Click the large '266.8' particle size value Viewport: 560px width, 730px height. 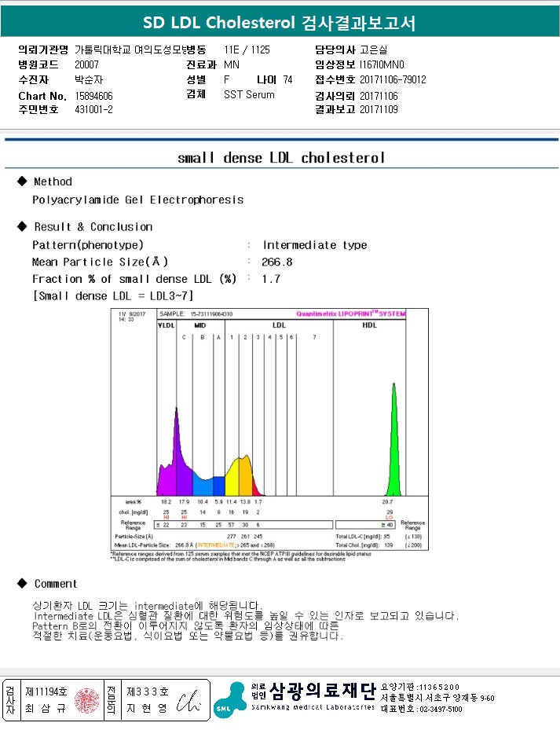[x=277, y=262]
